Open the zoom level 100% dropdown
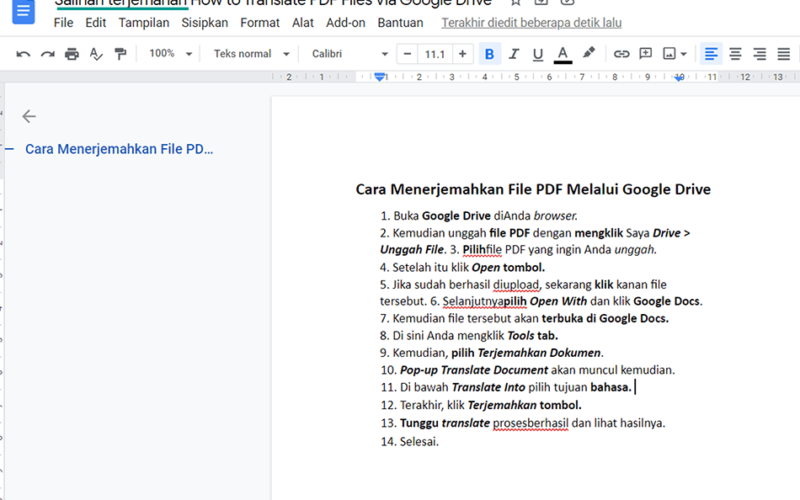 point(170,54)
